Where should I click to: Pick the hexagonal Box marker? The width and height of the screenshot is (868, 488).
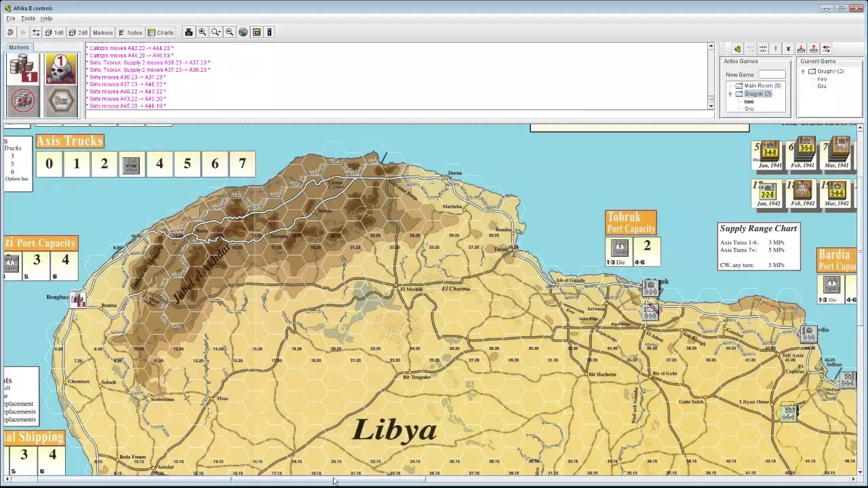click(61, 101)
